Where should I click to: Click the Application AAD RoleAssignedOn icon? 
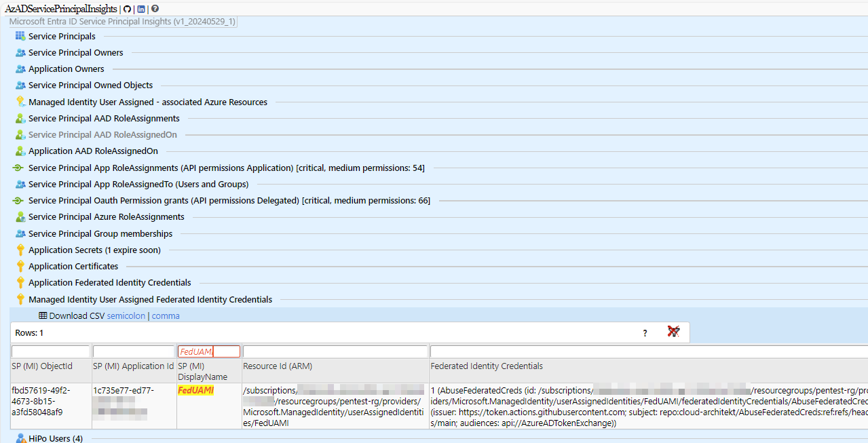20,151
